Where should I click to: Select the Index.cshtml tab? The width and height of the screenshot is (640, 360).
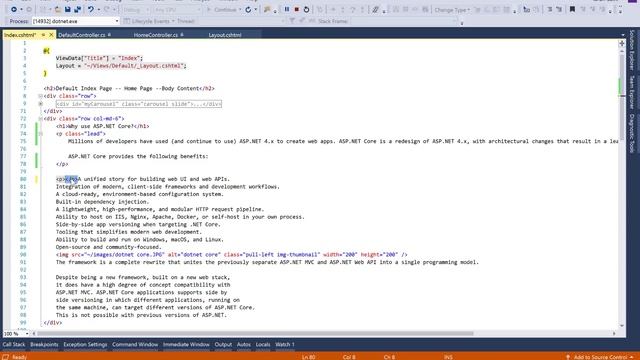click(x=19, y=35)
